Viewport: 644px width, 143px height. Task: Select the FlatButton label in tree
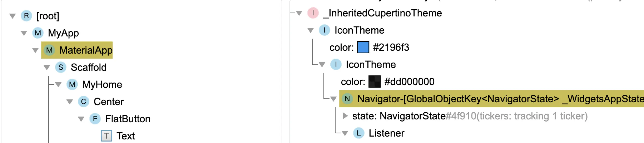128,119
